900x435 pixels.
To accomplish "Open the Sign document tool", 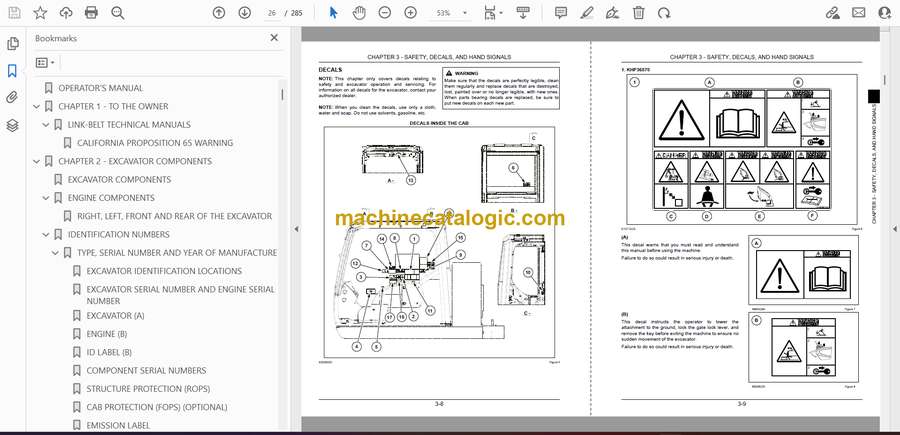I will [x=612, y=13].
